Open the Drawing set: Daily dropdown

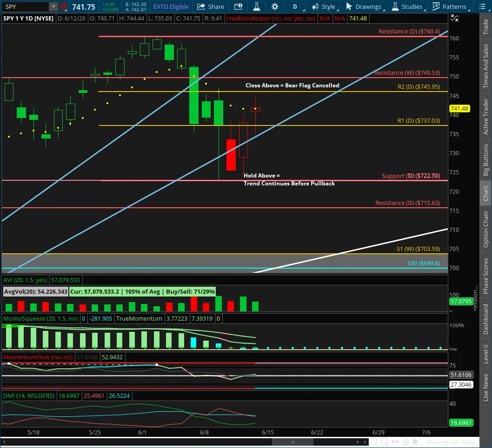tap(452, 442)
